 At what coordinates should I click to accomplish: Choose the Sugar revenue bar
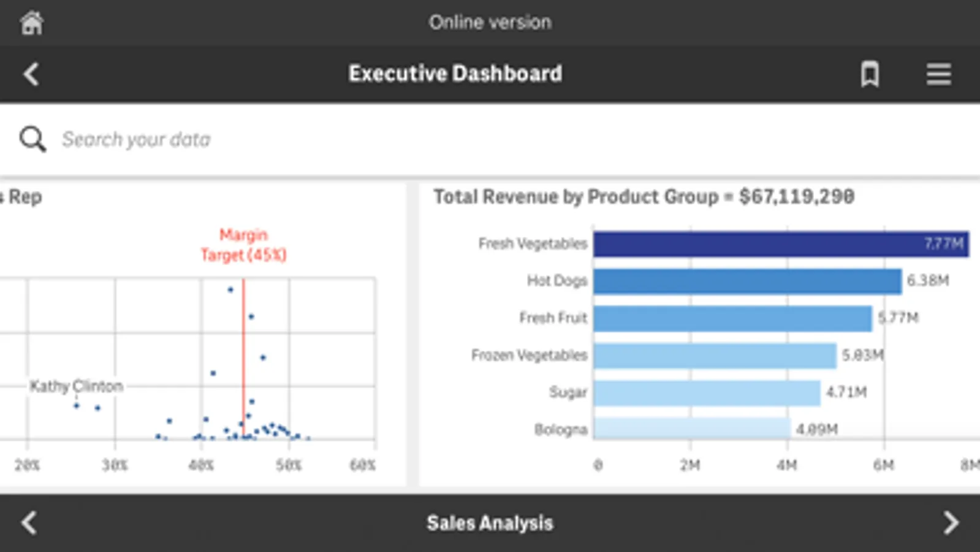(x=706, y=393)
